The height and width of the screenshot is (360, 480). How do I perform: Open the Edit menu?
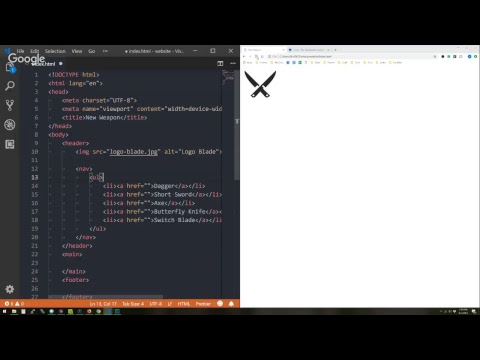coord(35,51)
